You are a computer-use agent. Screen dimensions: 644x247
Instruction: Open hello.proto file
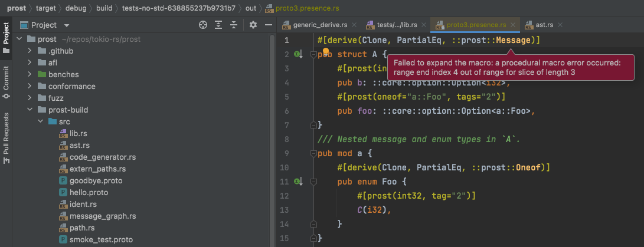89,192
